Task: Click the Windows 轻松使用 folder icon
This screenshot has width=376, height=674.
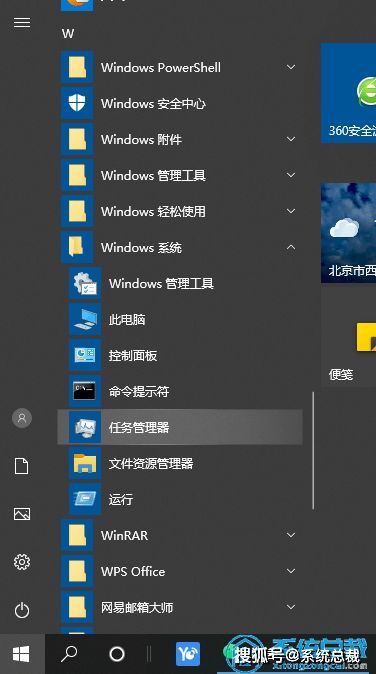Action: click(x=77, y=211)
